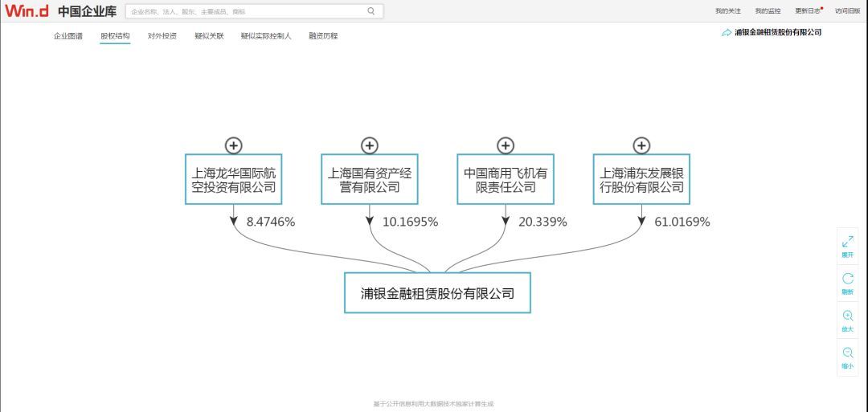
Task: Expand shareholders above 上海龙华国际航空投资有限公司
Action: pyautogui.click(x=234, y=145)
